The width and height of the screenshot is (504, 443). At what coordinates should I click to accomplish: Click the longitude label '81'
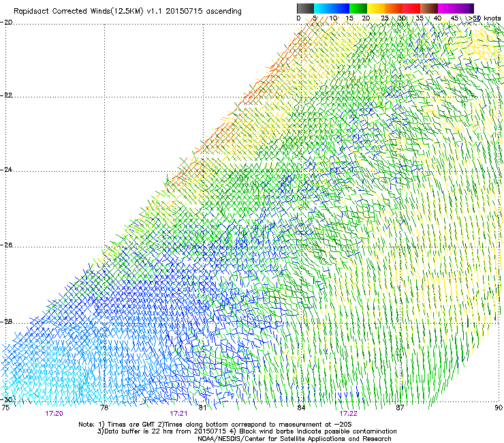[202, 408]
